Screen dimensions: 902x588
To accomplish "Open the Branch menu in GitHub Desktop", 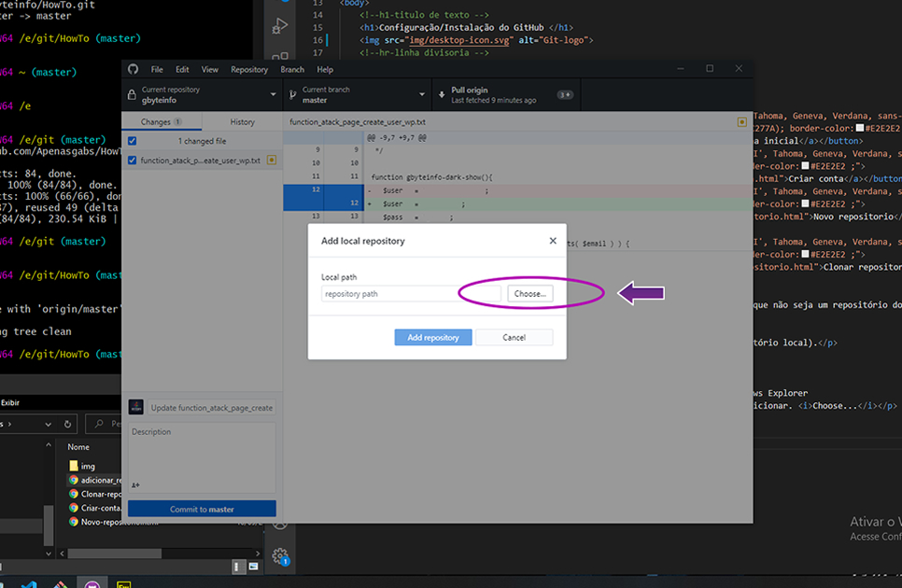I will pyautogui.click(x=292, y=70).
